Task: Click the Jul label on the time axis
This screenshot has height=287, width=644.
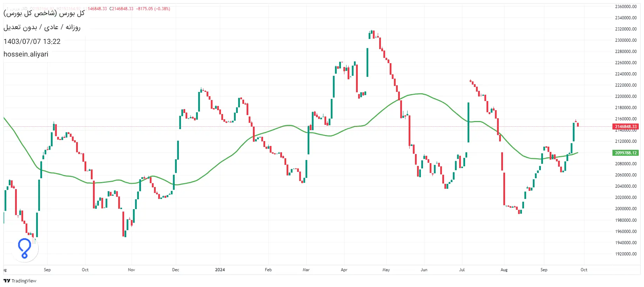Action: (x=462, y=270)
